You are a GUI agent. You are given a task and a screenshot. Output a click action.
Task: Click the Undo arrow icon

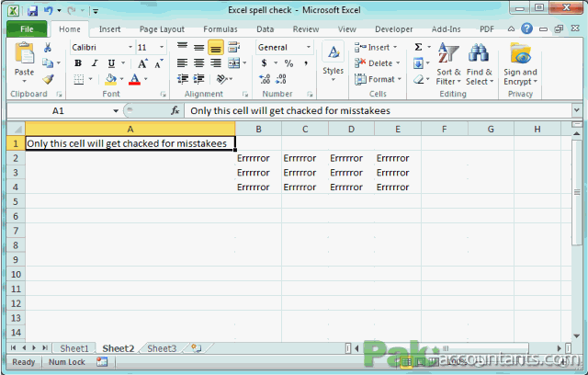(48, 10)
